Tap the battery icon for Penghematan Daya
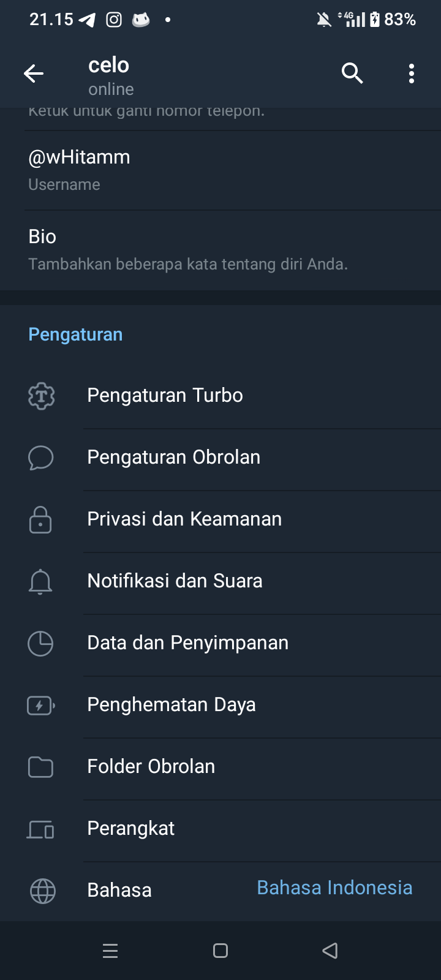441x980 pixels. [x=41, y=706]
